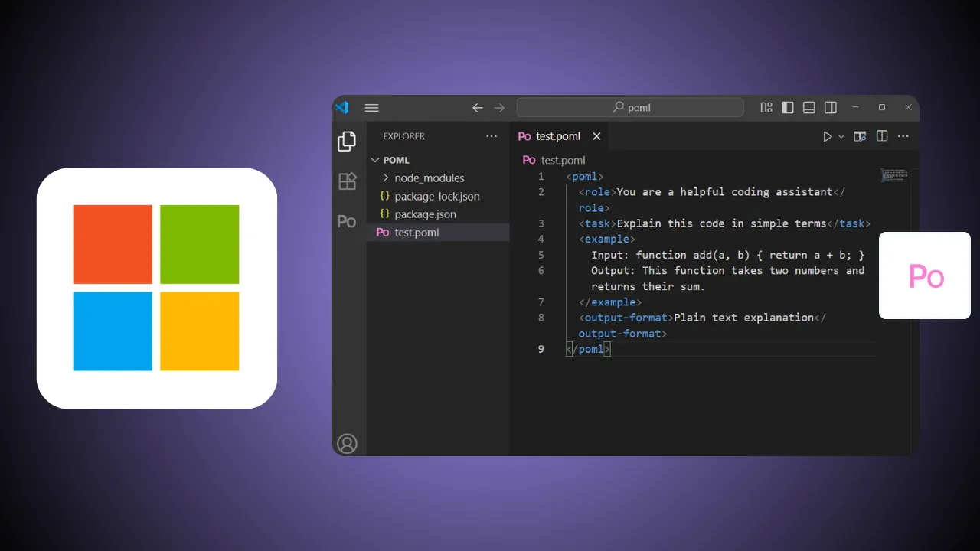
Task: Select the test.poml editor tab
Action: (x=557, y=136)
